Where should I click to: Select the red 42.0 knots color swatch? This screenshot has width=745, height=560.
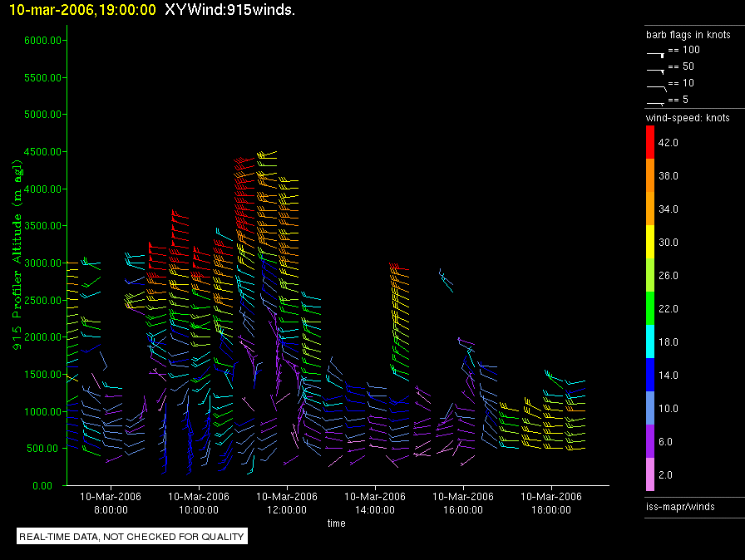pos(651,143)
